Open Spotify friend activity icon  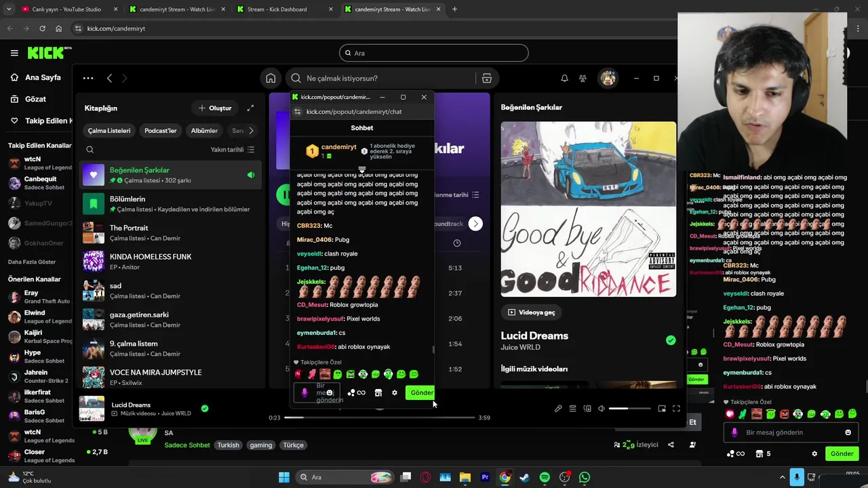pos(583,78)
